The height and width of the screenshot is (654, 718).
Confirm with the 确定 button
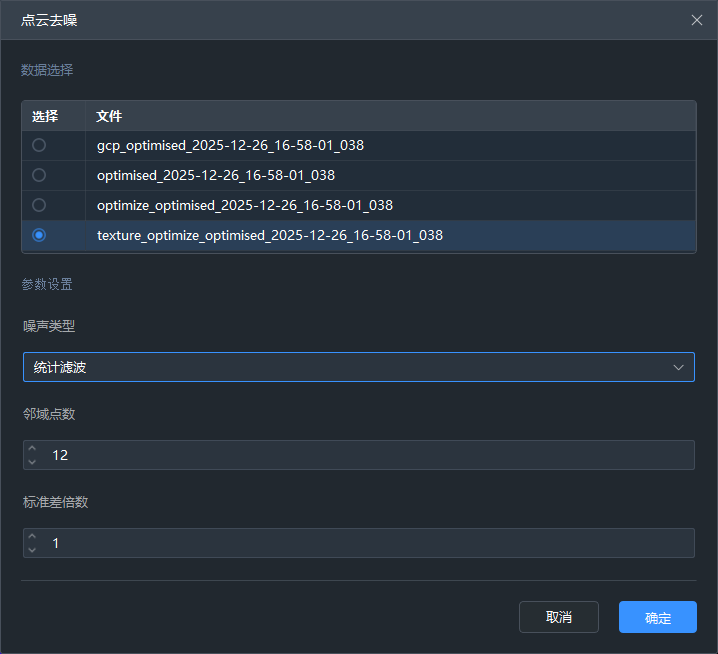[657, 617]
